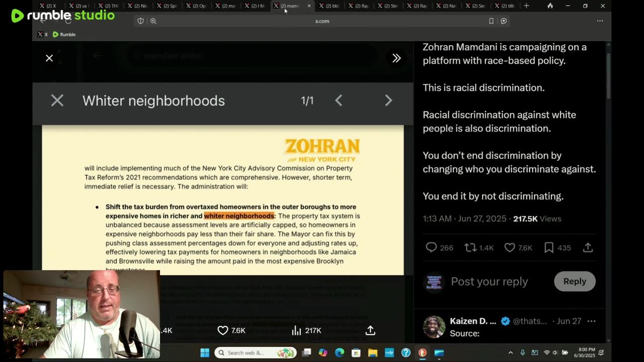The width and height of the screenshot is (644, 362).
Task: Click the microphone icon in system tray
Action: pos(523,352)
